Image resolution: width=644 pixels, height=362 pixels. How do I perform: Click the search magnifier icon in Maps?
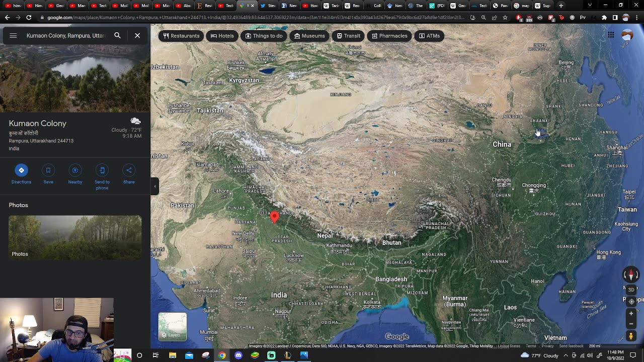(117, 36)
